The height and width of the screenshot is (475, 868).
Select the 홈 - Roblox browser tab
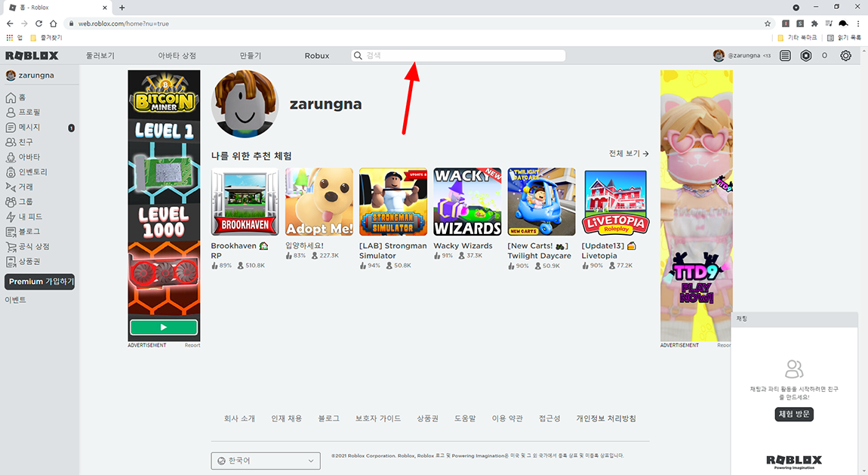57,8
